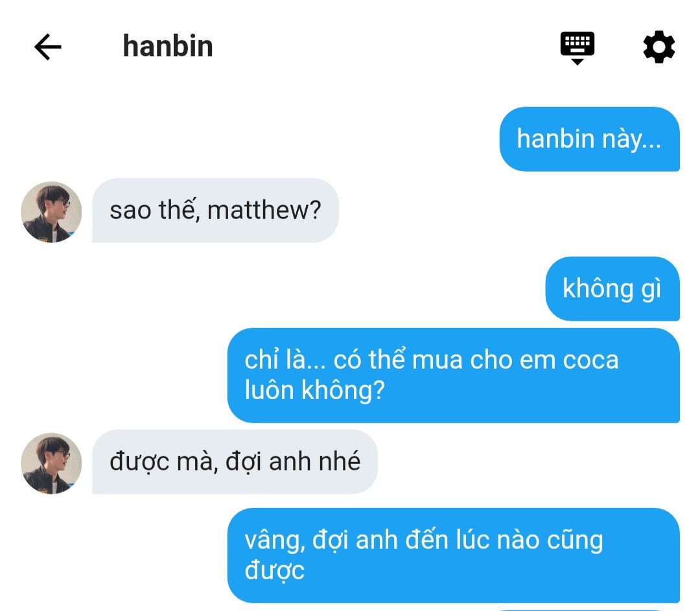The image size is (700, 611).
Task: Click the word "matthew?" in grey reply
Action: click(x=264, y=210)
